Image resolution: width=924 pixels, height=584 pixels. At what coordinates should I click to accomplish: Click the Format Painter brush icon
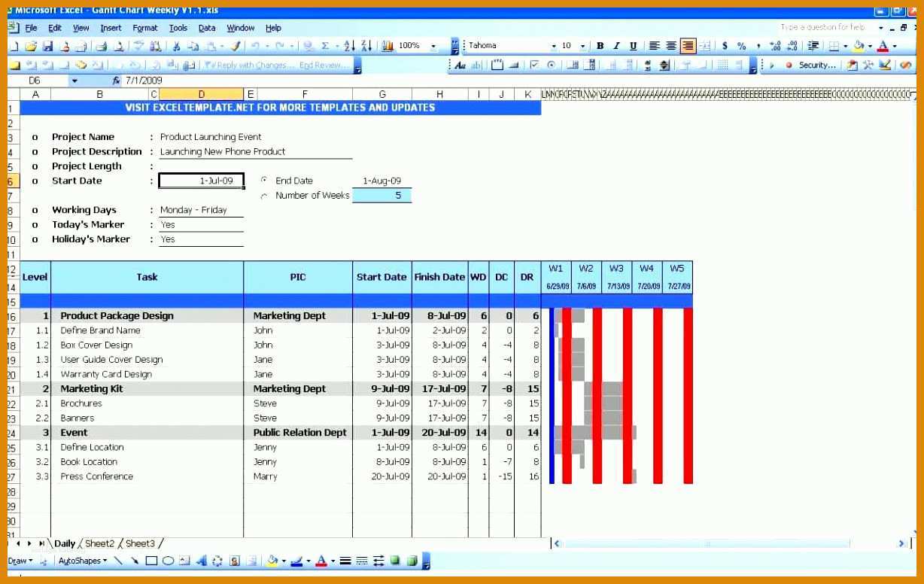pos(236,46)
